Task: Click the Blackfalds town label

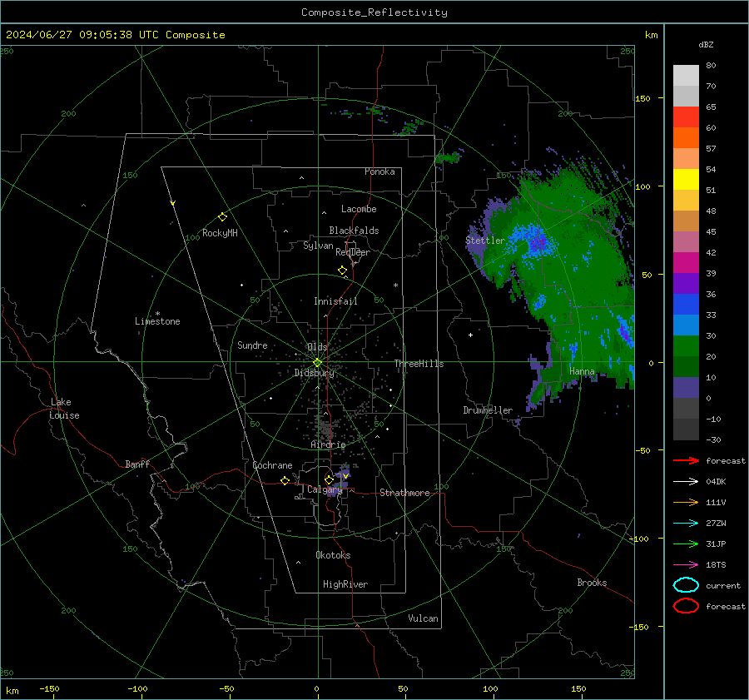Action: (x=354, y=231)
